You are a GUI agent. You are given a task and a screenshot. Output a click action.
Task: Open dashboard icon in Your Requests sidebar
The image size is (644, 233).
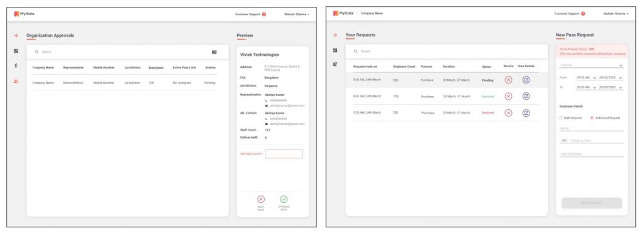(x=335, y=50)
